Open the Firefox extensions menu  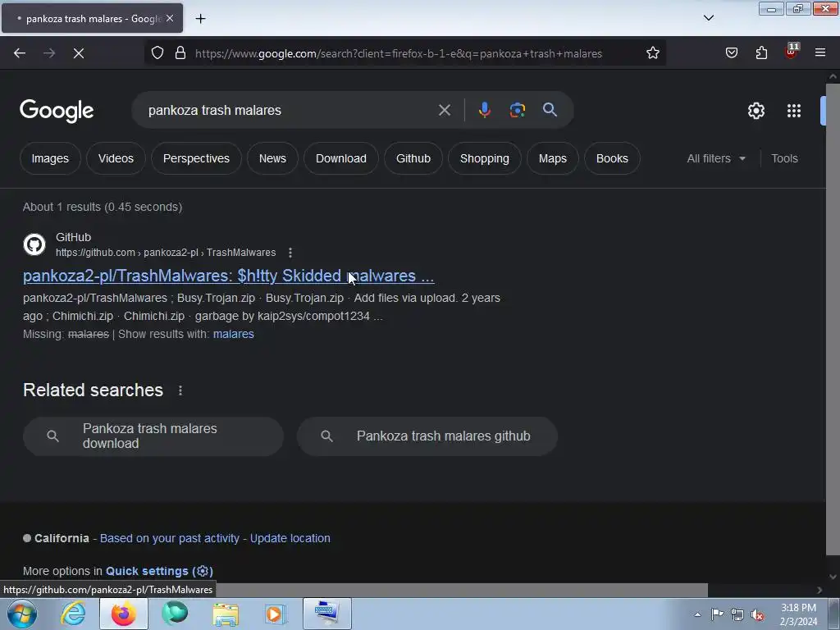pyautogui.click(x=761, y=53)
